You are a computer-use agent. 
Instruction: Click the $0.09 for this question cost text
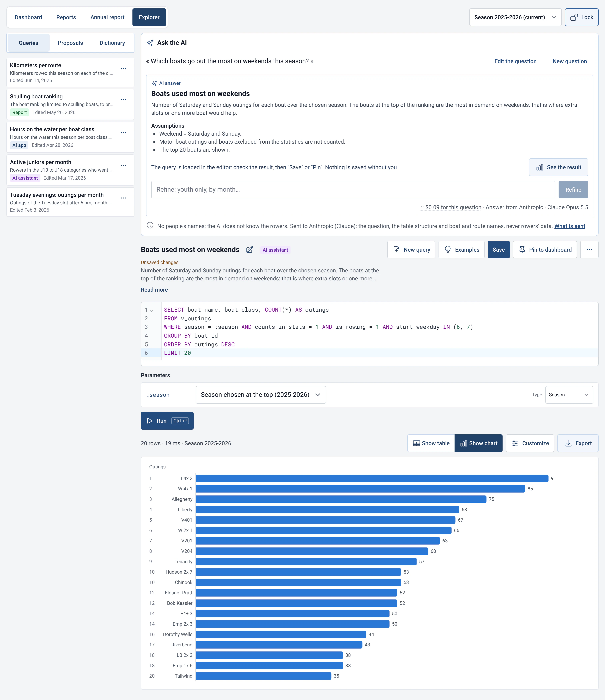(x=451, y=207)
